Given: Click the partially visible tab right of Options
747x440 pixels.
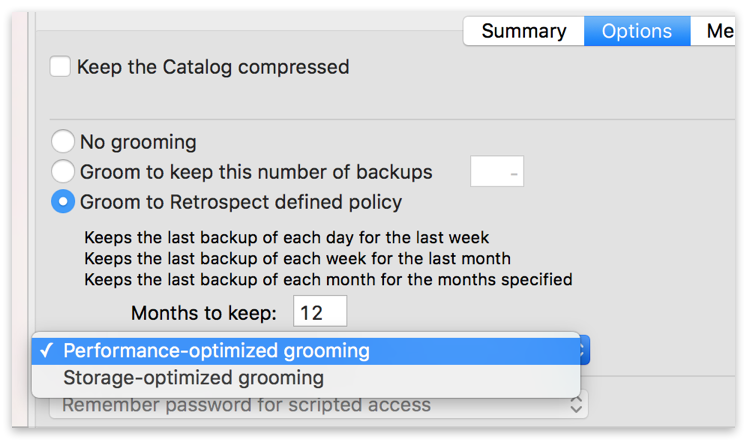Looking at the screenshot, I should pyautogui.click(x=719, y=31).
